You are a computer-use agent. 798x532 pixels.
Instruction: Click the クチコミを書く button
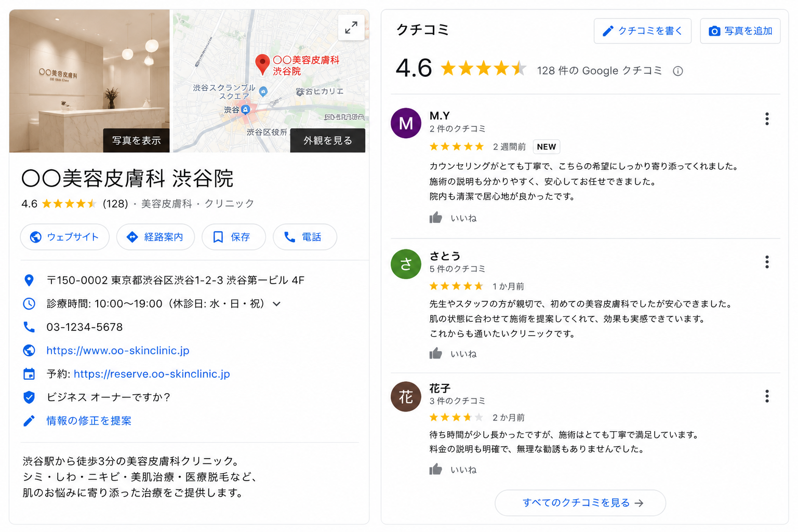[643, 31]
